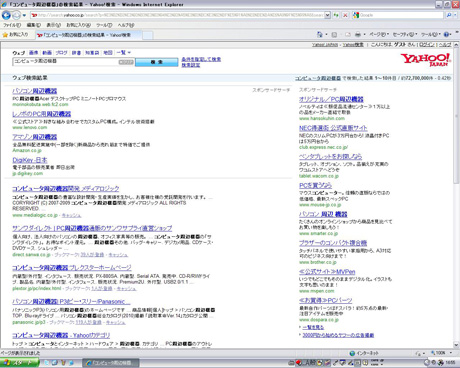Stop loading with the red X icon

[345, 15]
